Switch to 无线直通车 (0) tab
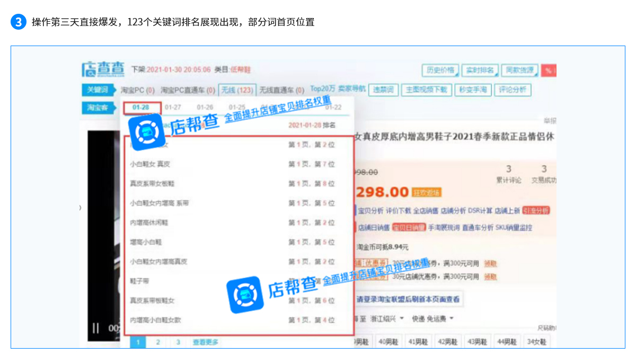 click(x=281, y=90)
